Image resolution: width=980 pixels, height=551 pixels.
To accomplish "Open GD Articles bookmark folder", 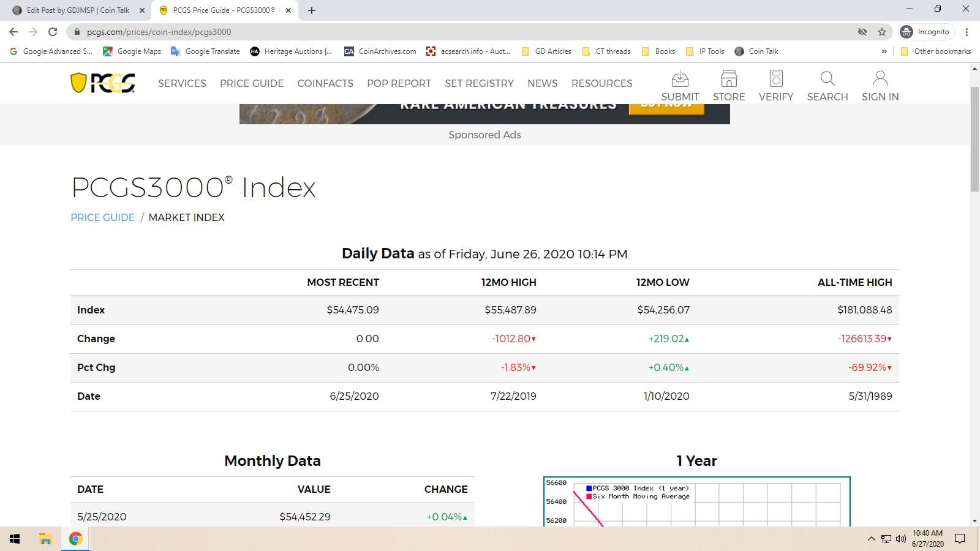I will click(x=546, y=51).
